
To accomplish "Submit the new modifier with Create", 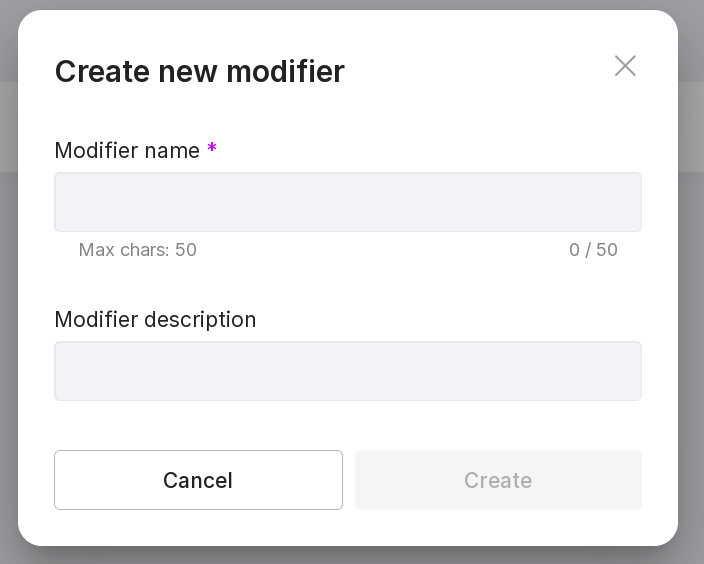I will tap(498, 480).
